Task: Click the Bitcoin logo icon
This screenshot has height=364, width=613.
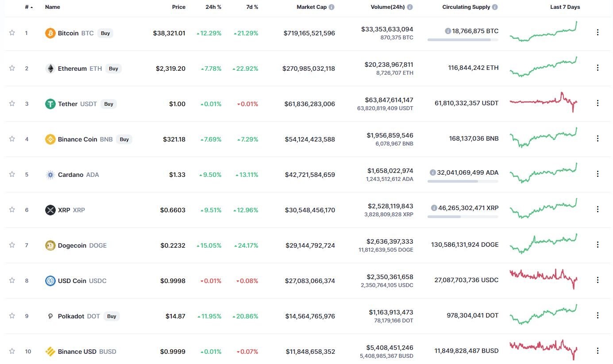Action: click(50, 33)
